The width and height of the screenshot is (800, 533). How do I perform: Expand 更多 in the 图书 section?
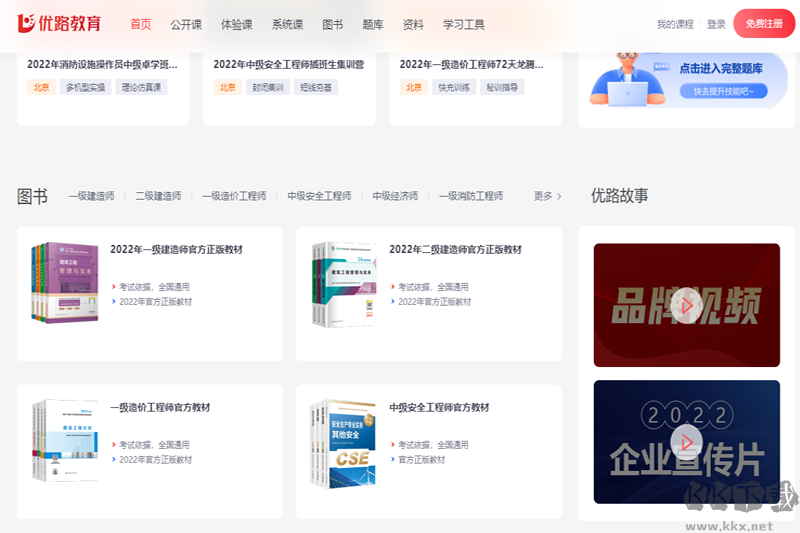(x=547, y=196)
